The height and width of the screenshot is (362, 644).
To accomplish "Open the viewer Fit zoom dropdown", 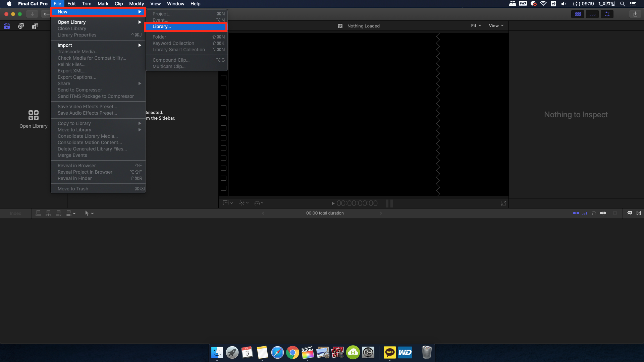I will pyautogui.click(x=476, y=26).
